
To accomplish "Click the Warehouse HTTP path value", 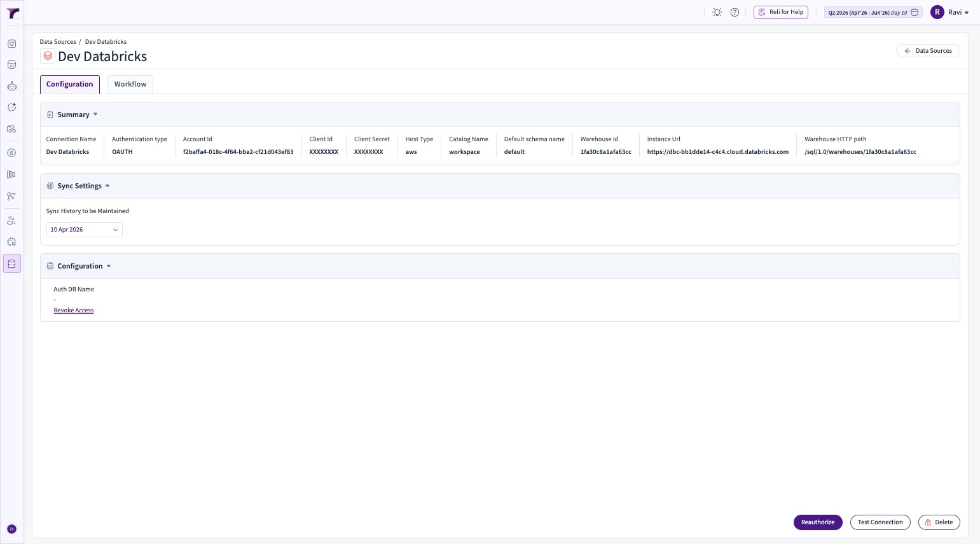I will [x=860, y=152].
